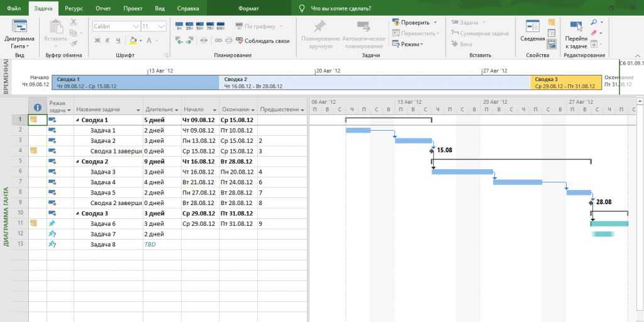The height and width of the screenshot is (322, 644).
Task: Toggle bold Ж formatting
Action: point(97,41)
